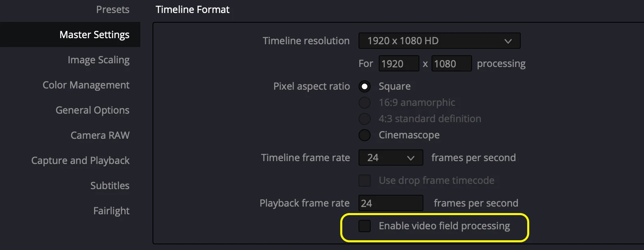Image resolution: width=644 pixels, height=250 pixels.
Task: Open Image Scaling settings
Action: click(99, 60)
